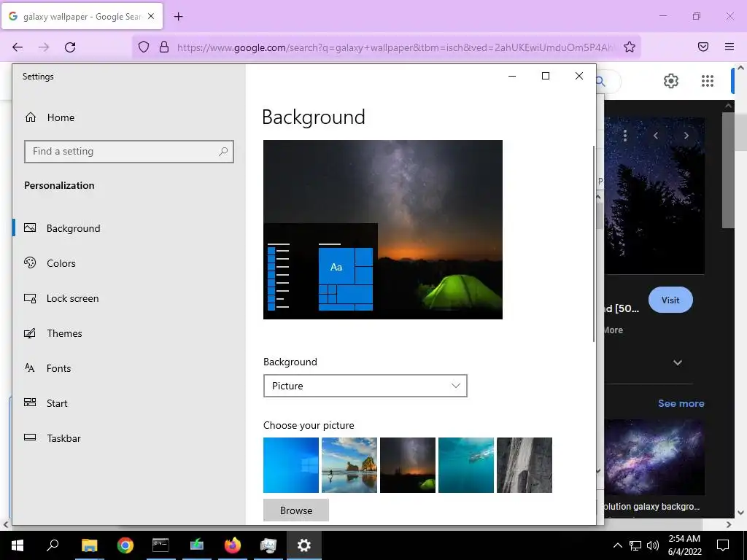The width and height of the screenshot is (747, 560).
Task: Open the Start settings page
Action: tap(128, 402)
